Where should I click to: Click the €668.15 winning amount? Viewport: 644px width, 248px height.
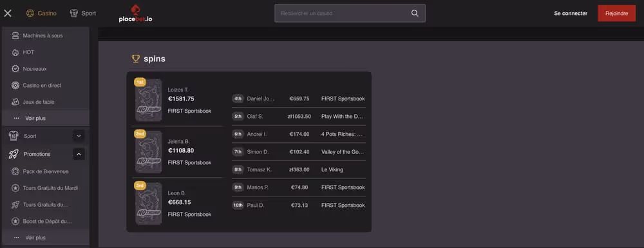[179, 202]
